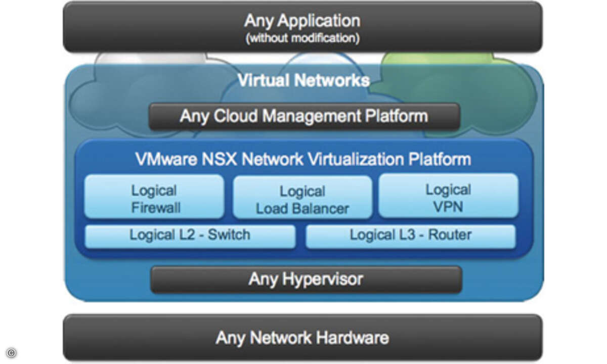Click the Any Application bar
This screenshot has width=607, height=364.
(x=302, y=27)
